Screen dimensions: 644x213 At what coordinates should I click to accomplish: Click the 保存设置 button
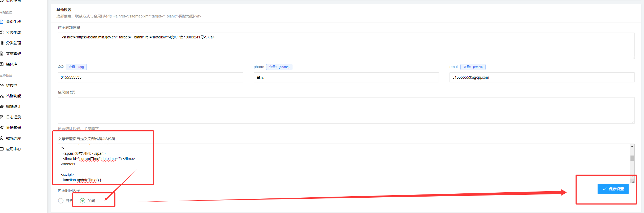click(x=613, y=189)
